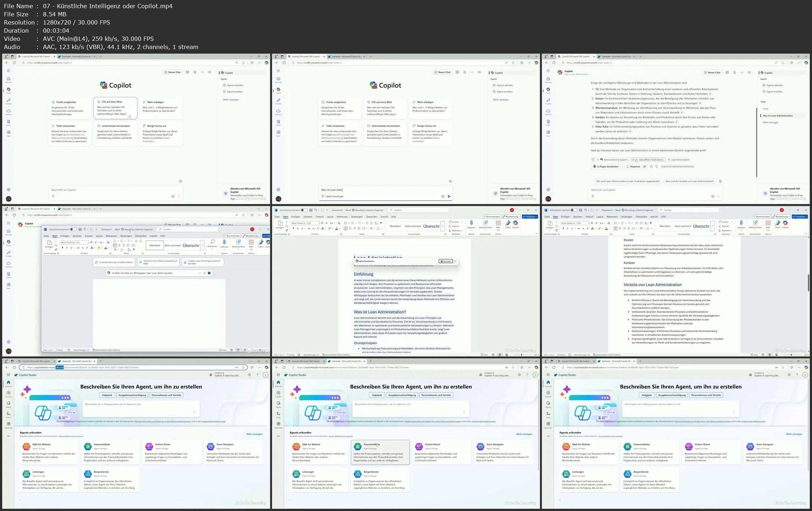
Task: Frame 5: drag-free click on status bar zoom slider
Action: tap(521, 354)
